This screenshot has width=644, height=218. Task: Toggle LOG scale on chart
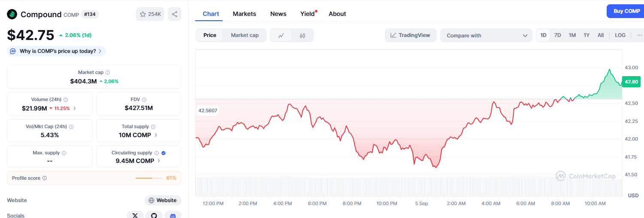tap(620, 35)
